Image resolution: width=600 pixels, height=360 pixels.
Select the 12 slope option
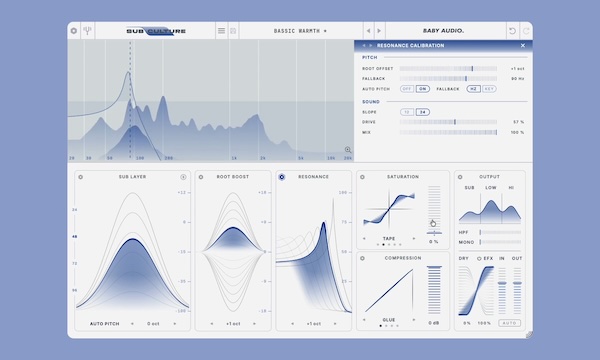pyautogui.click(x=407, y=112)
